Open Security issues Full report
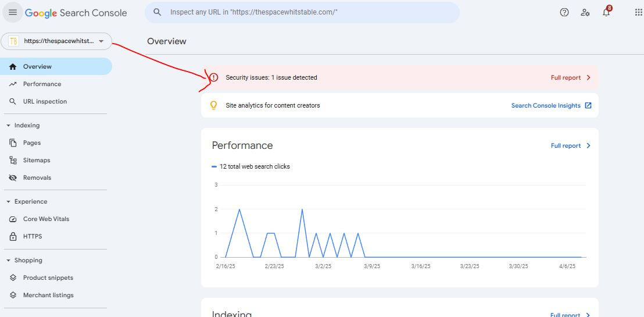Viewport: 644px width, 317px height. point(566,77)
